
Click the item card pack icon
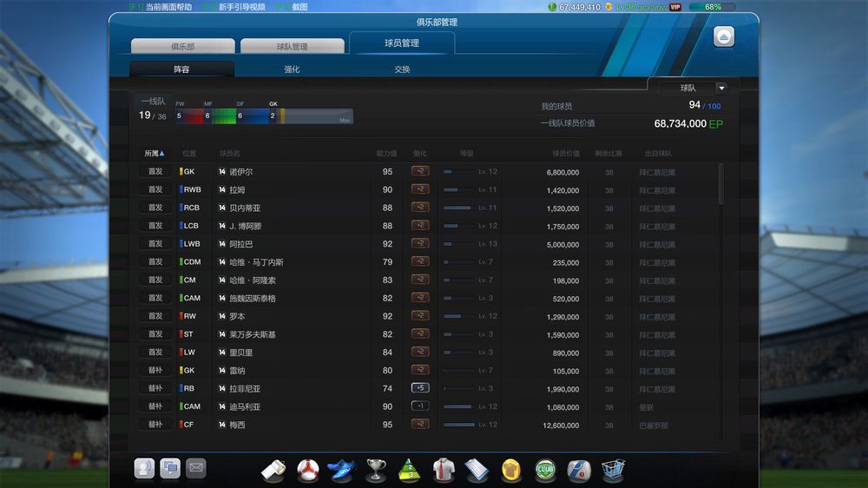click(578, 471)
